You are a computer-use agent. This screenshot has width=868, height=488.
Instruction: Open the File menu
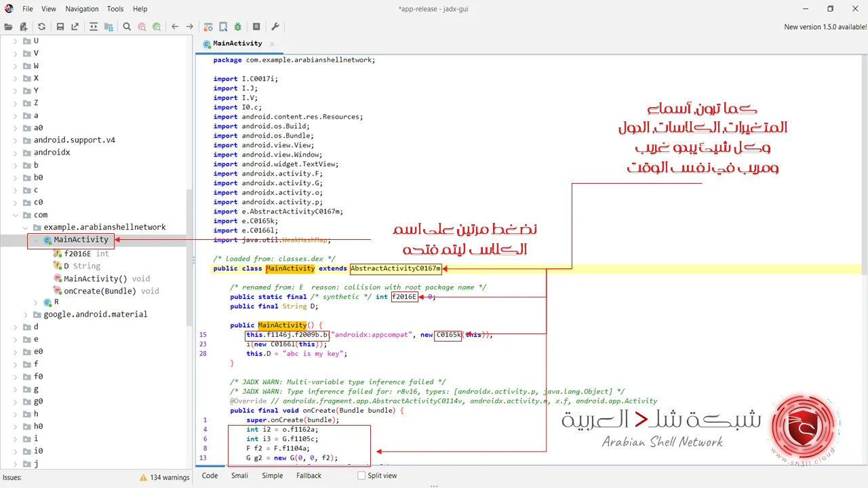click(28, 9)
